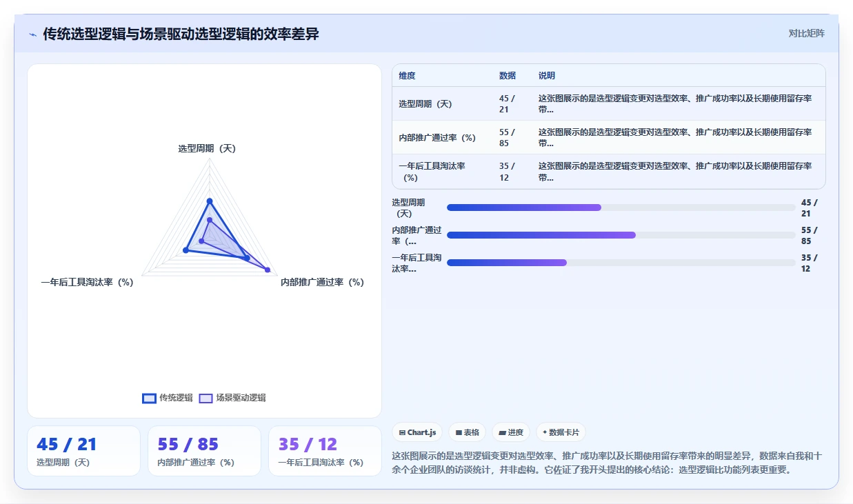Open the 45 / 21 stat card
The width and height of the screenshot is (853, 504).
coord(83,451)
